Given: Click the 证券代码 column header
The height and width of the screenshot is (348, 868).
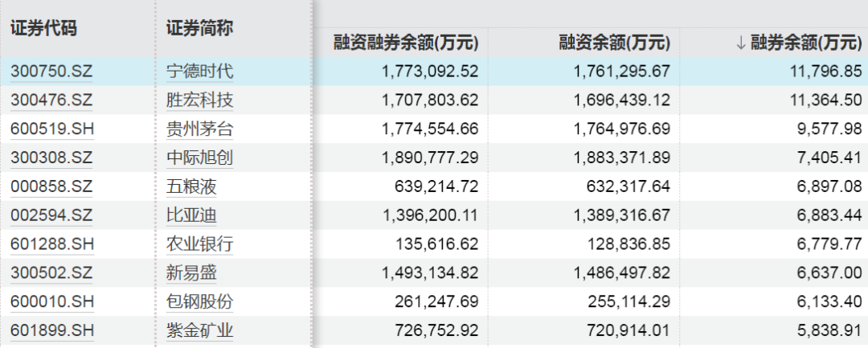Looking at the screenshot, I should tap(43, 28).
